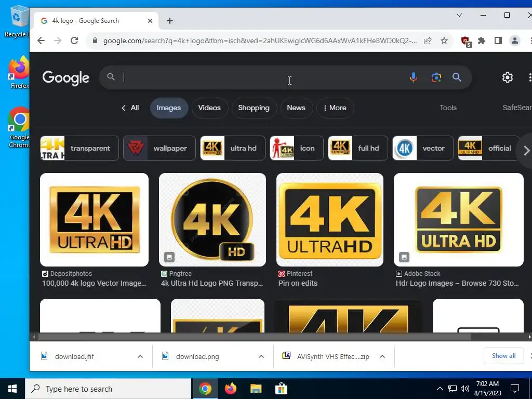This screenshot has width=532, height=399.
Task: Open the Windows Start menu
Action: (12, 389)
